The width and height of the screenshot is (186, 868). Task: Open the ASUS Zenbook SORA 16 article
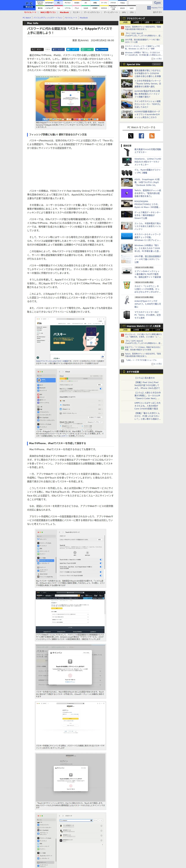(147, 182)
